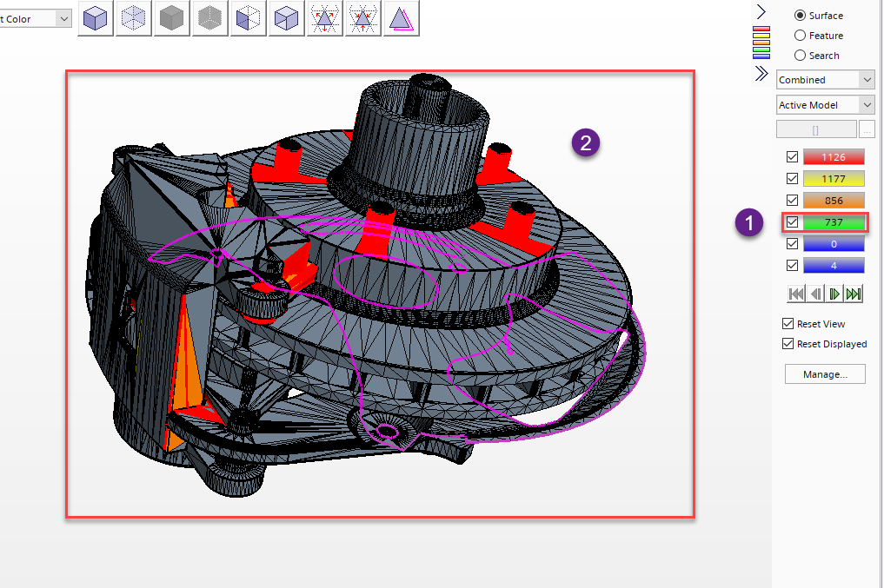Select the gray dotted cube display mode
Image resolution: width=884 pixels, height=588 pixels.
(209, 18)
